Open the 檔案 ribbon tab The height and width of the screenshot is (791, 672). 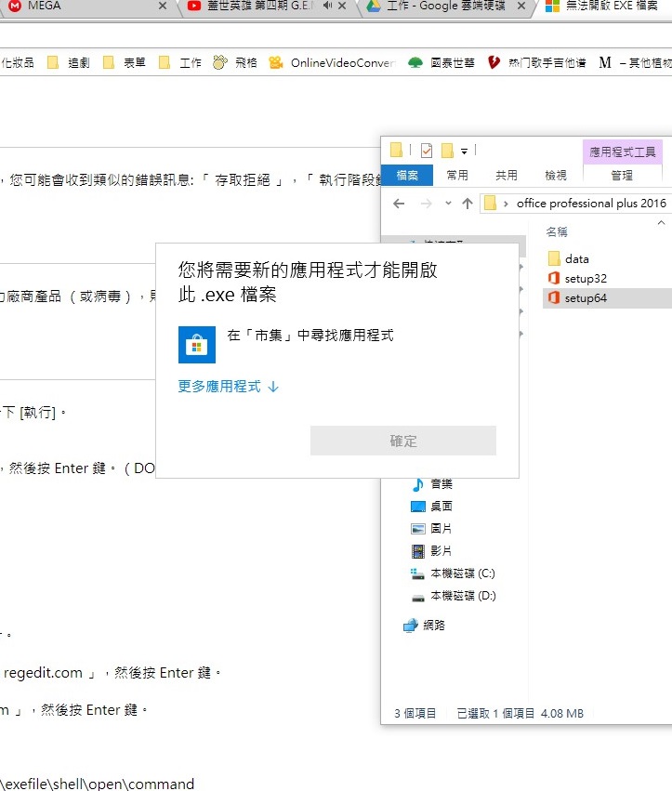407,175
